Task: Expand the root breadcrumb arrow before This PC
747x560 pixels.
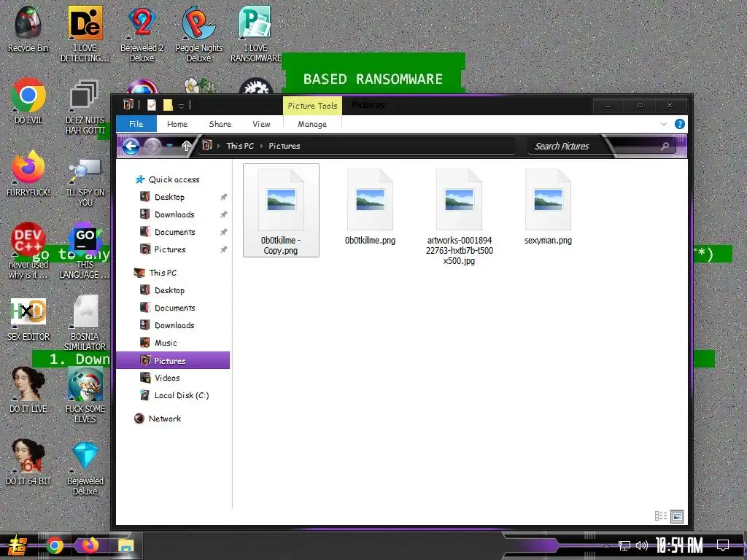Action: tap(219, 146)
